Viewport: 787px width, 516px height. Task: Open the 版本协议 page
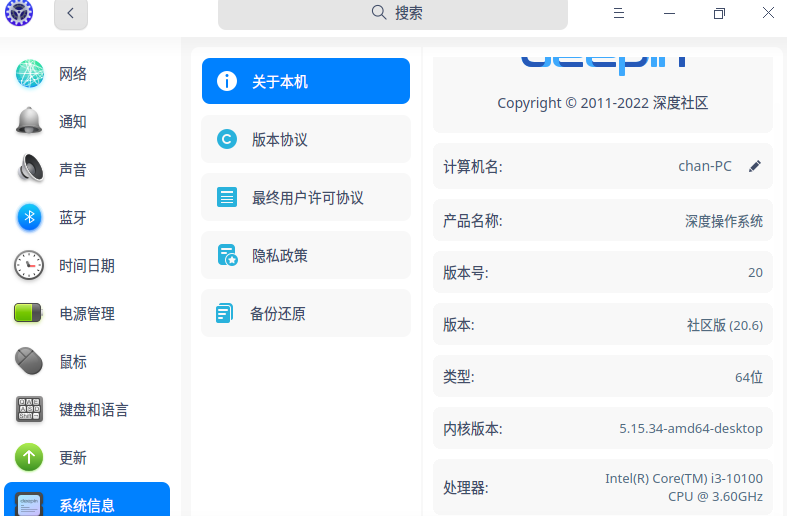pos(306,139)
